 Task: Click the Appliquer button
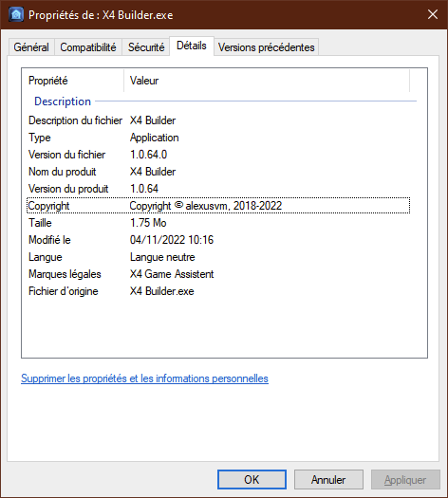(x=405, y=480)
